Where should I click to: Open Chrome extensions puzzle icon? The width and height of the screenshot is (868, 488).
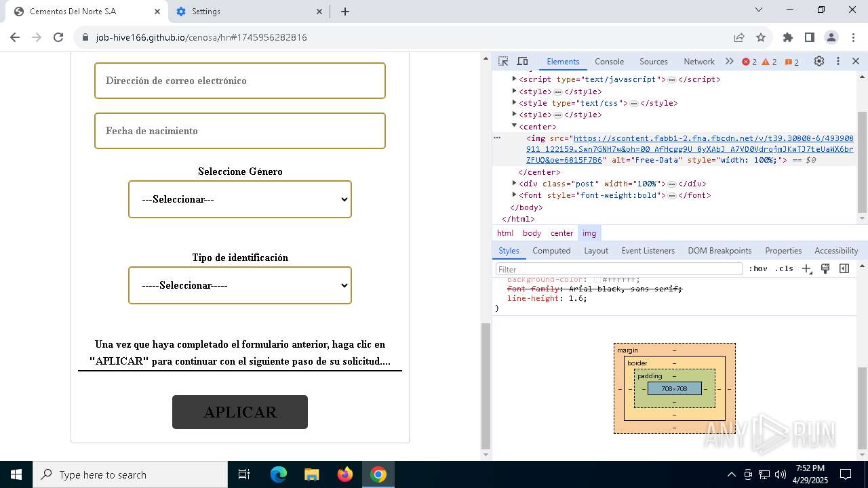[x=788, y=37]
